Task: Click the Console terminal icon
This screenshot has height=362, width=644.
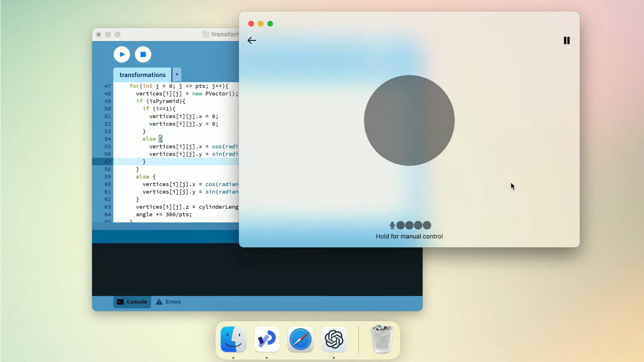Action: (x=120, y=302)
